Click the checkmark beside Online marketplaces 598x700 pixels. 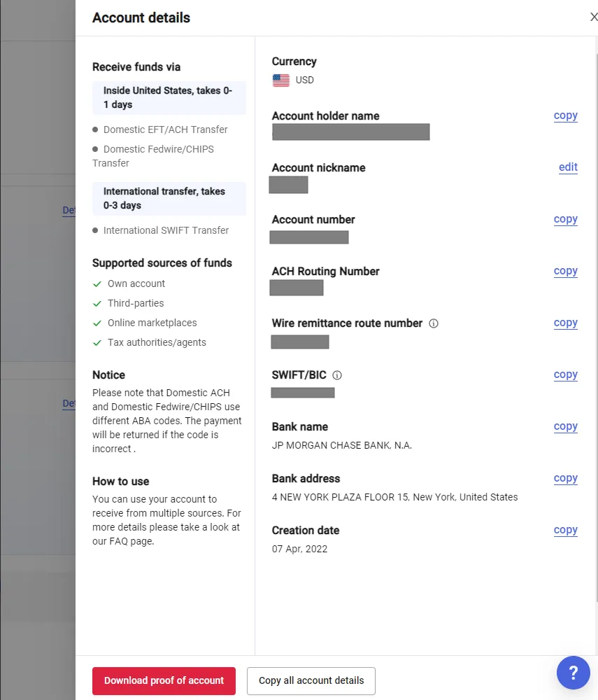(97, 323)
